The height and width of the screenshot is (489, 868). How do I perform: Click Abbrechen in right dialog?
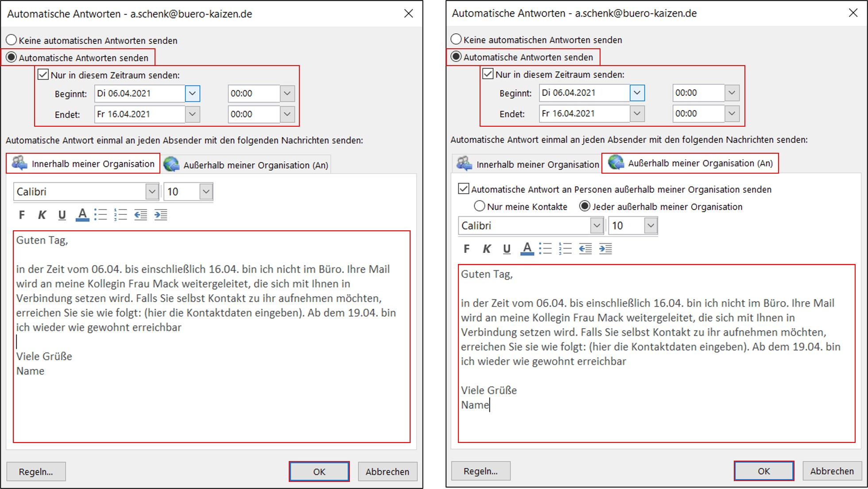pos(832,471)
